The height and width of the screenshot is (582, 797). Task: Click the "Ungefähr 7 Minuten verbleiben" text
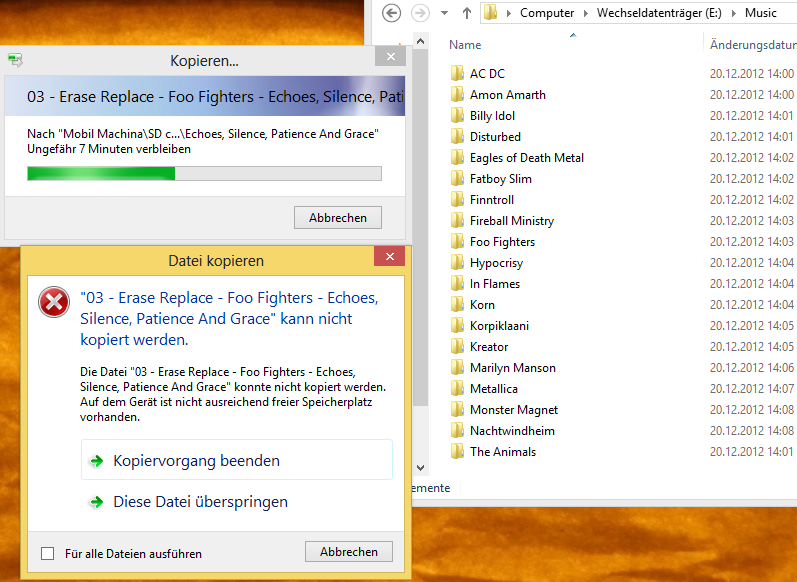109,149
